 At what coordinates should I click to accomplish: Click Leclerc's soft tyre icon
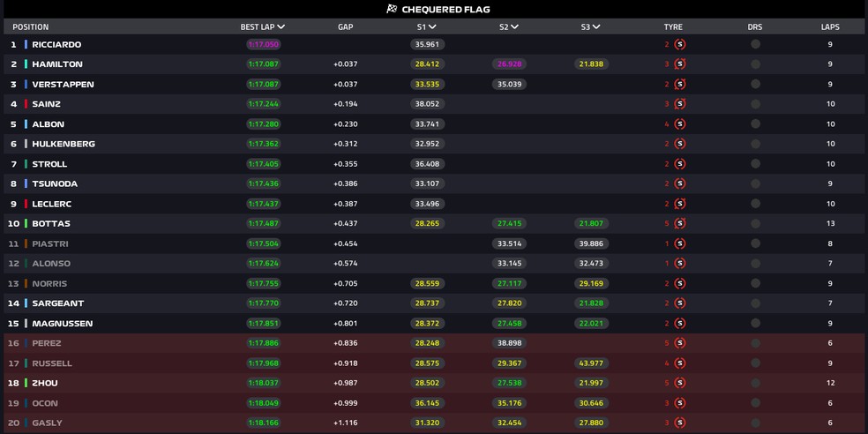(x=680, y=204)
